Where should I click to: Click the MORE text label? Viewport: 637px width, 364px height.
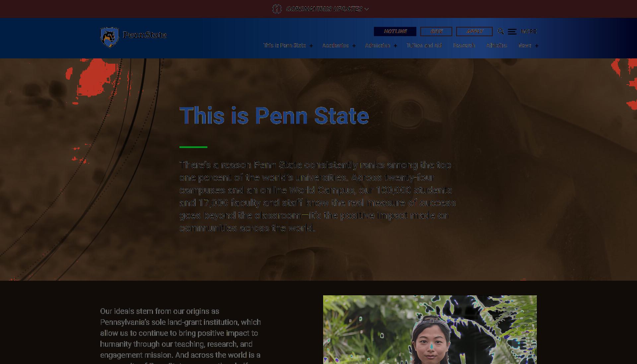tap(529, 32)
